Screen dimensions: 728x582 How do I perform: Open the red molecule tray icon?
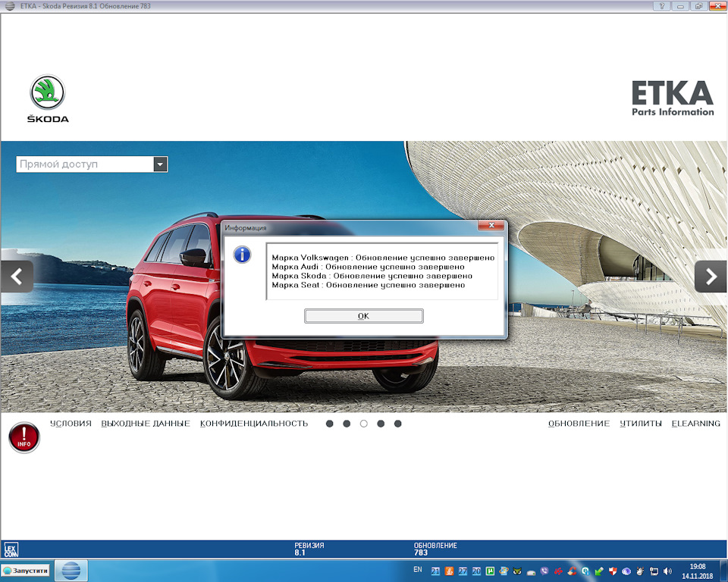point(558,571)
